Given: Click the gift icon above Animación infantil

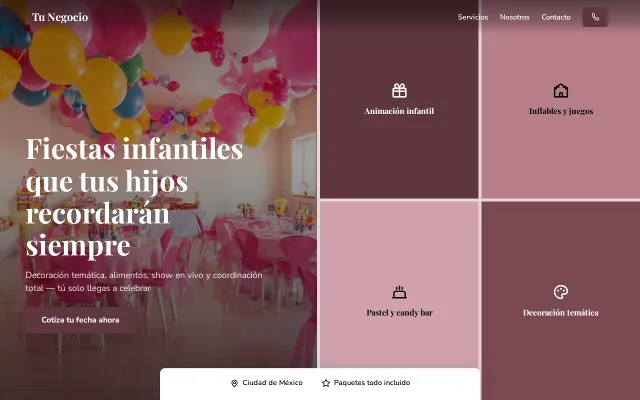Looking at the screenshot, I should click(399, 91).
